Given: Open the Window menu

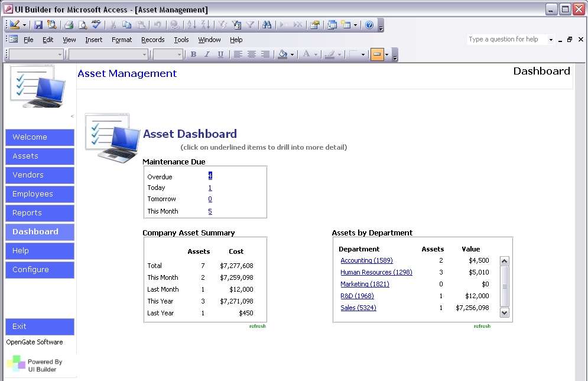Looking at the screenshot, I should (x=209, y=40).
